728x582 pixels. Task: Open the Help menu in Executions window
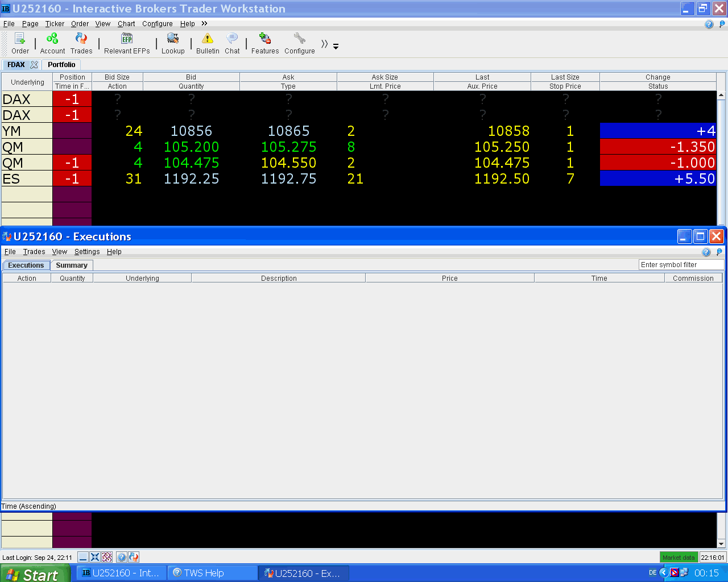[x=114, y=252]
